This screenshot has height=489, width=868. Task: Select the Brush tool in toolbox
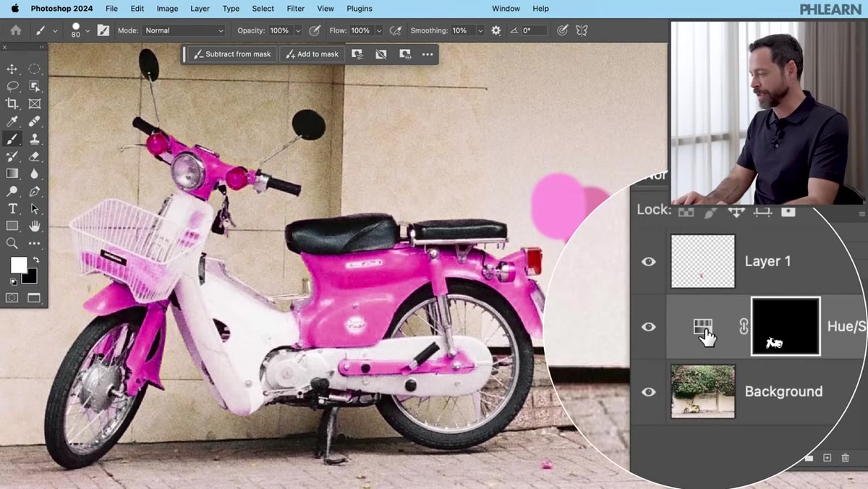[x=12, y=139]
